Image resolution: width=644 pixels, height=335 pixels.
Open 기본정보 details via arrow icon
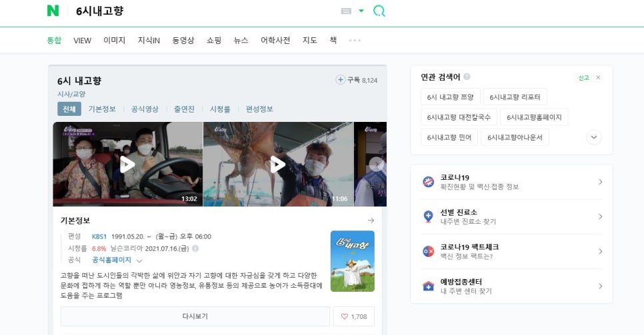point(371,220)
